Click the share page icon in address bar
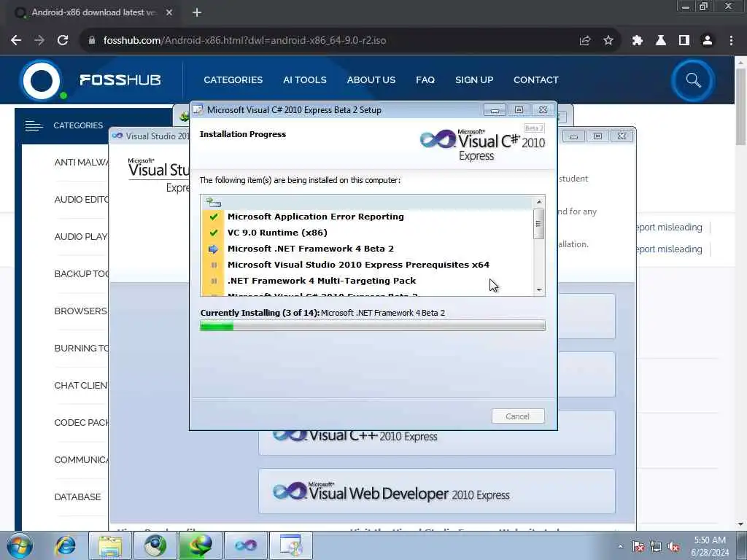The image size is (747, 560). point(585,41)
